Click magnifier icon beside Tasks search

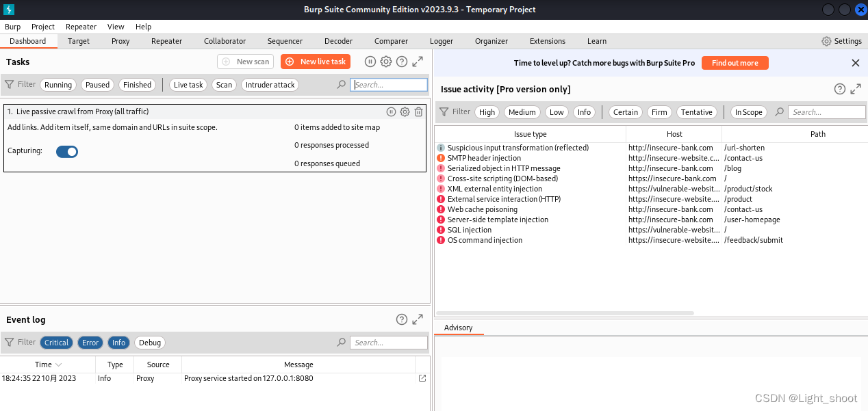[x=342, y=85]
